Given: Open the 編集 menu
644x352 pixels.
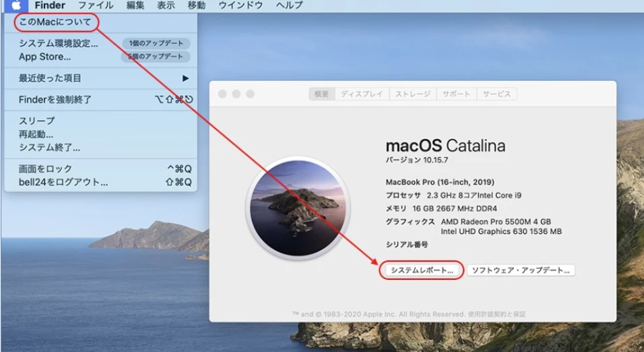Looking at the screenshot, I should (x=135, y=5).
